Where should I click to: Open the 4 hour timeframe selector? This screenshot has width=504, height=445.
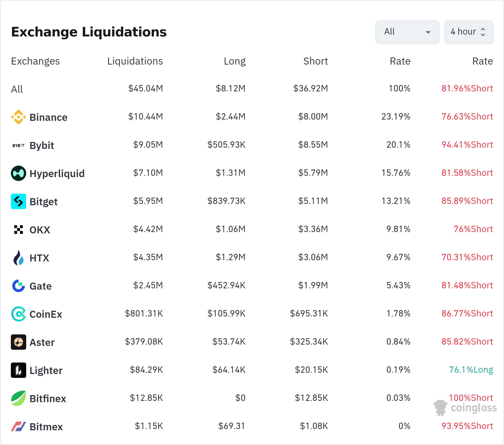point(469,32)
